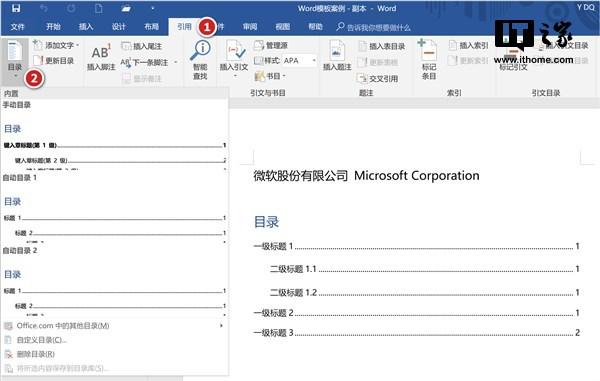The image size is (600, 381).
Task: Click the Save icon in quick access toolbar
Action: pyautogui.click(x=16, y=8)
